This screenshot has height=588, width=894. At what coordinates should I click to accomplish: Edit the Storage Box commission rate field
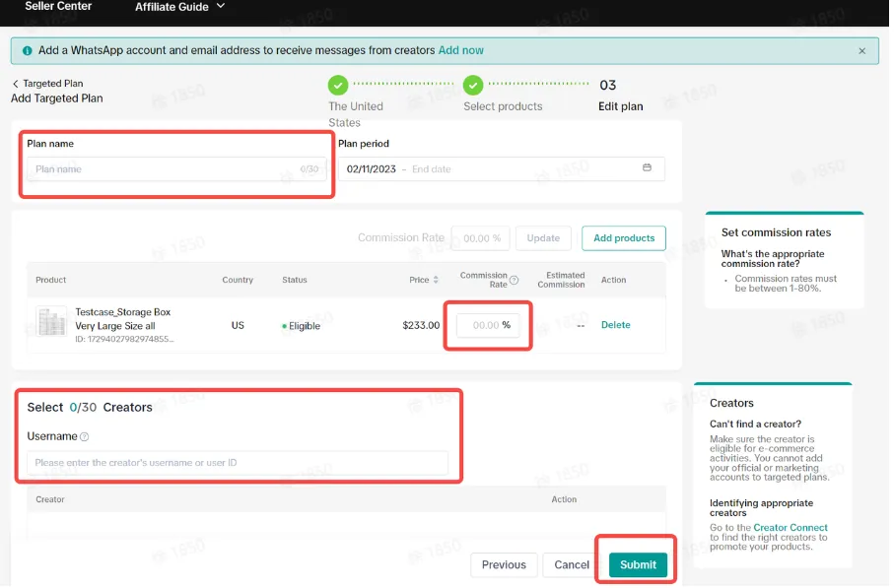(x=488, y=325)
